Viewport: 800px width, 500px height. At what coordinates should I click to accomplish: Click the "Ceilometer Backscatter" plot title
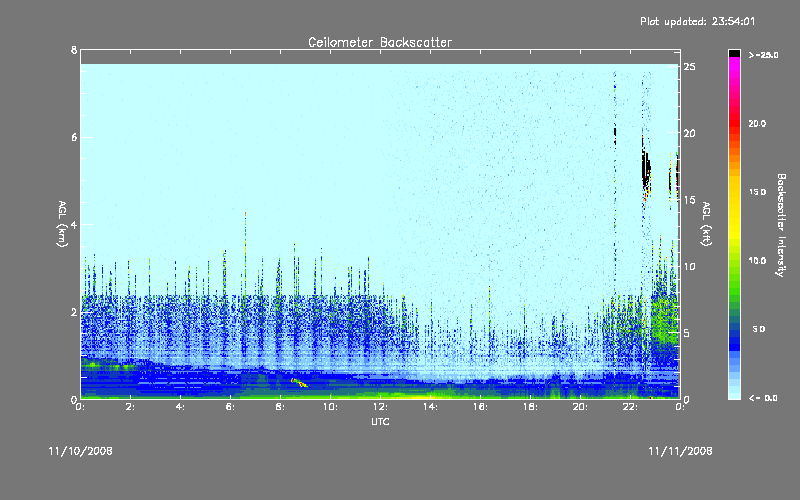(380, 42)
